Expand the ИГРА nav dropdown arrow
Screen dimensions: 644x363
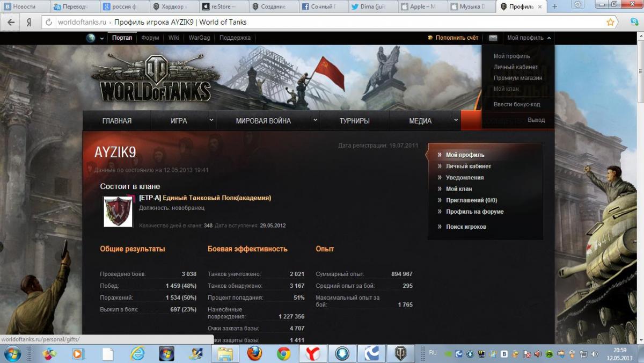point(211,120)
